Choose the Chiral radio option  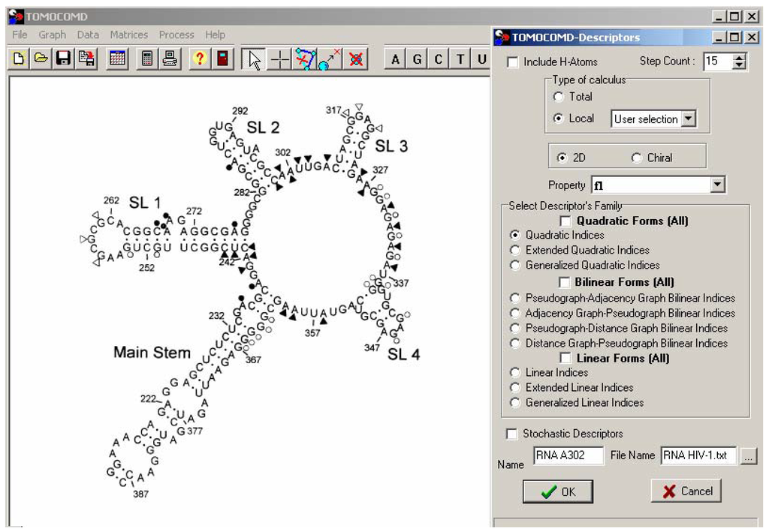[x=637, y=158]
